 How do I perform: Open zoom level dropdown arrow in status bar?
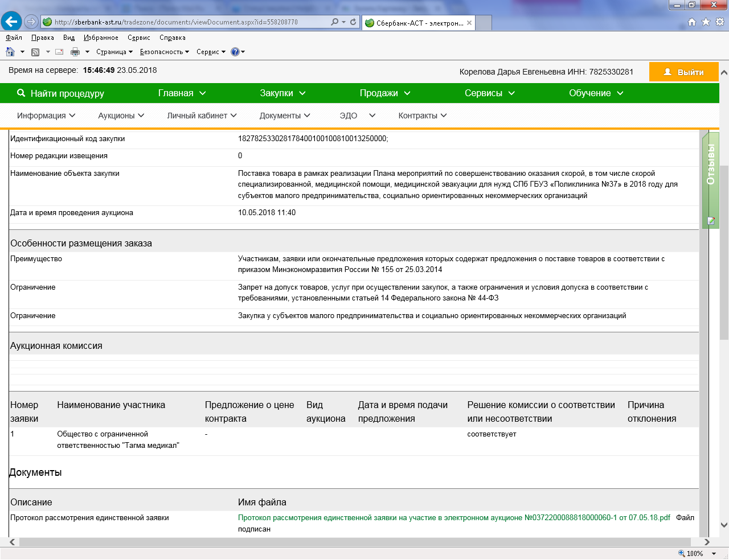714,554
